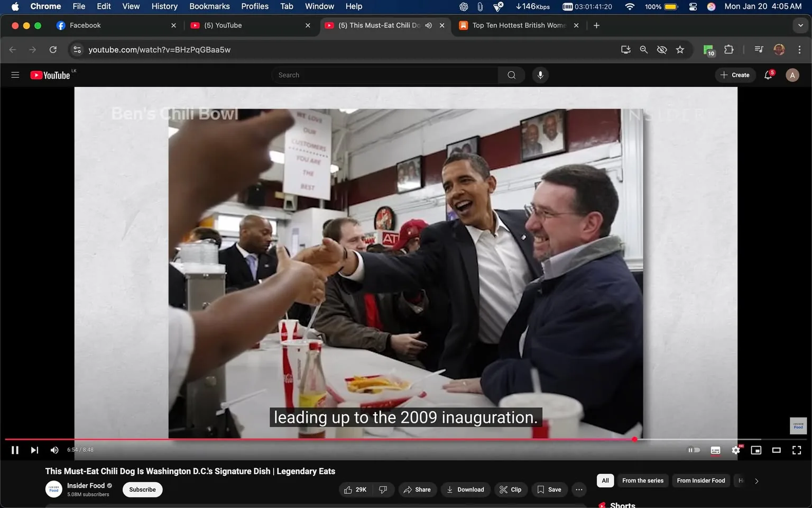Subscribe to Insider Food channel
Image resolution: width=812 pixels, height=508 pixels.
[142, 489]
